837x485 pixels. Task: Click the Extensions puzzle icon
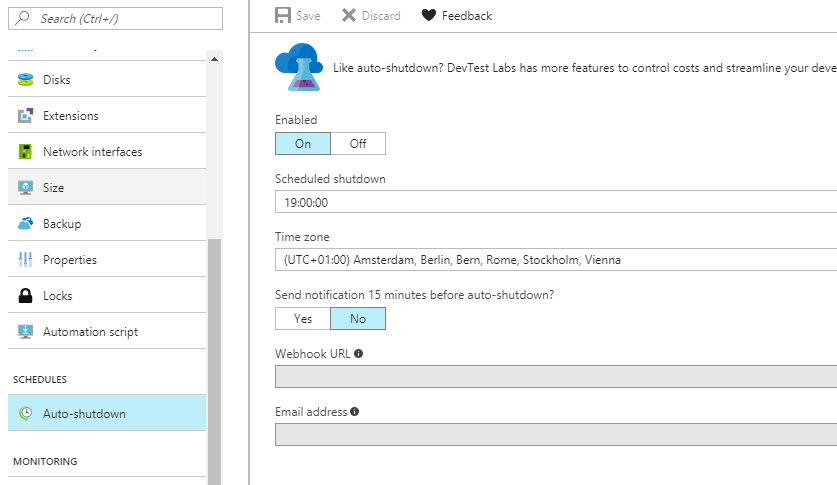(26, 116)
